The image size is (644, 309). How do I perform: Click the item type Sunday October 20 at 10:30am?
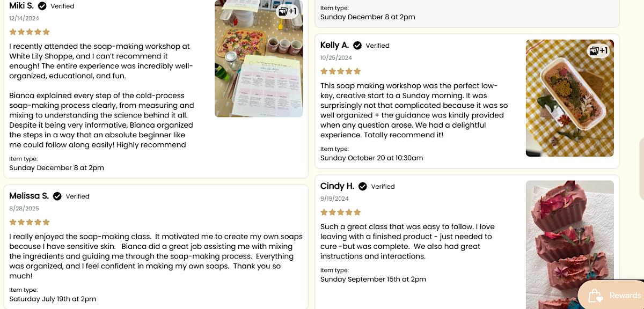(x=371, y=158)
